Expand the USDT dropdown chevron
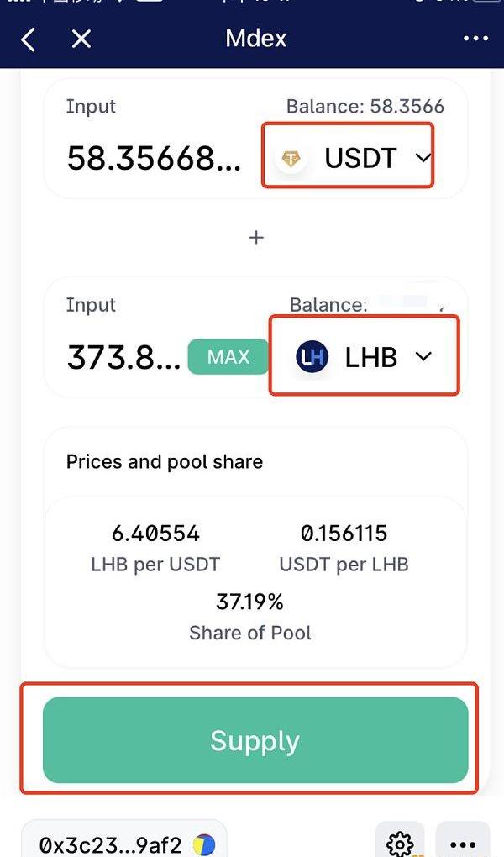This screenshot has height=857, width=504. [423, 157]
